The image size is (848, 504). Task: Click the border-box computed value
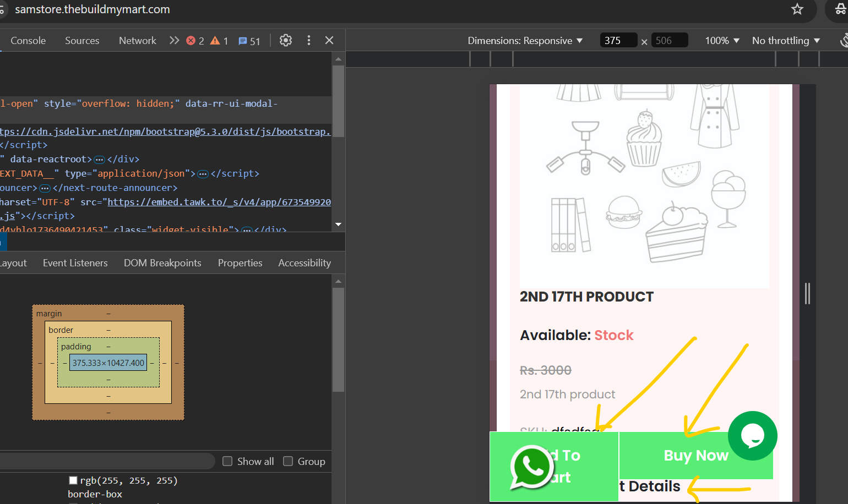(95, 494)
